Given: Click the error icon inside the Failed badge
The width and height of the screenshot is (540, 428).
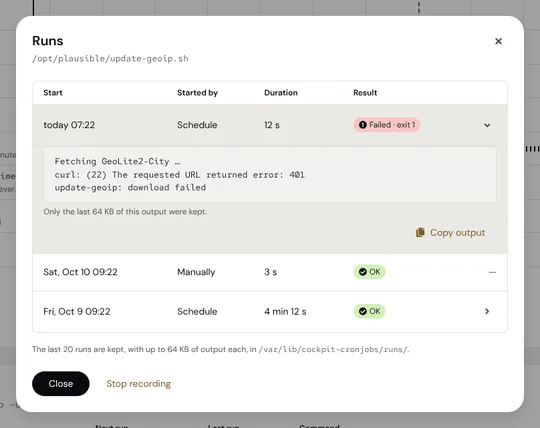Looking at the screenshot, I should (x=362, y=125).
